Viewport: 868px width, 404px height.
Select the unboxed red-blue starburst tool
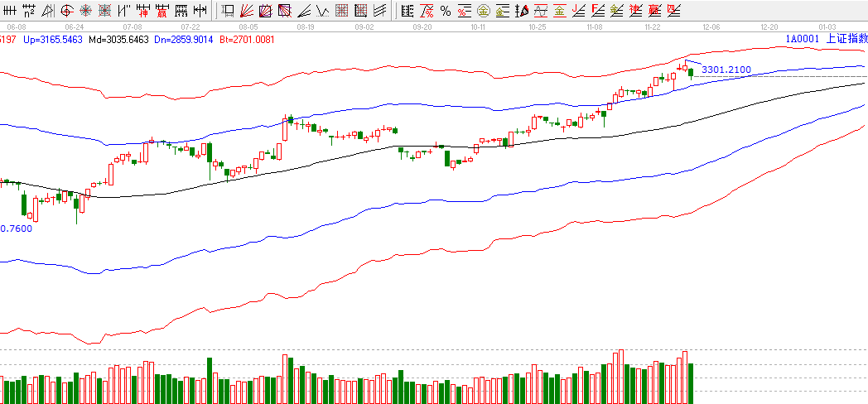(x=85, y=11)
